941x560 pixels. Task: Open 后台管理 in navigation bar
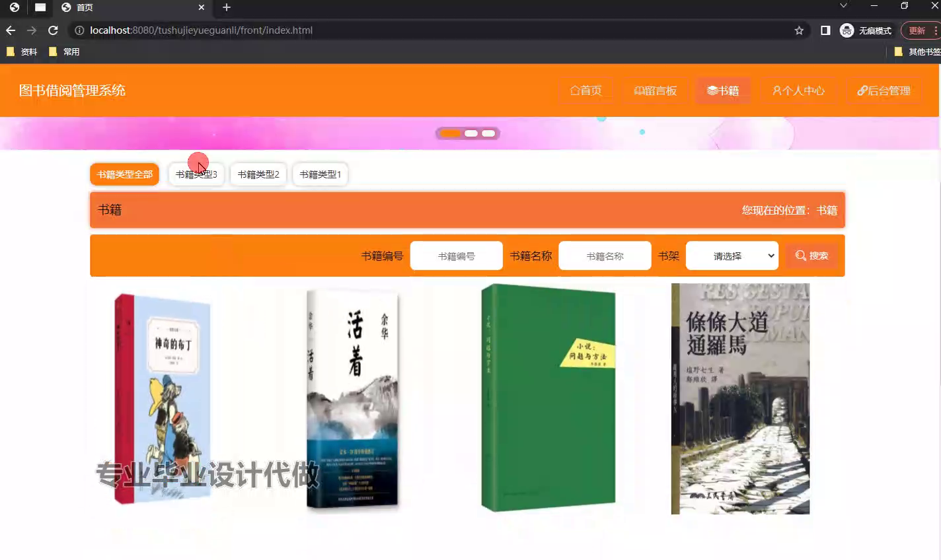pyautogui.click(x=884, y=90)
